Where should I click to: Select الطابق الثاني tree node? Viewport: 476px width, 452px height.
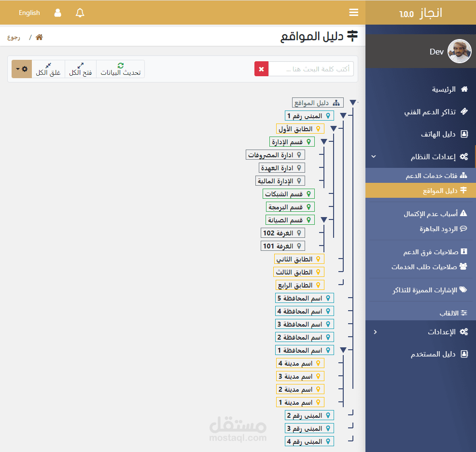299,259
